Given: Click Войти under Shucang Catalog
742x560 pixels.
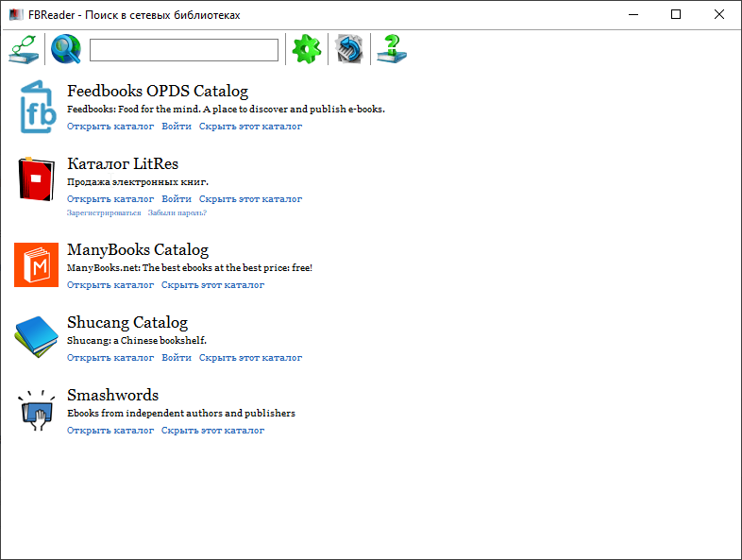Looking at the screenshot, I should [177, 358].
